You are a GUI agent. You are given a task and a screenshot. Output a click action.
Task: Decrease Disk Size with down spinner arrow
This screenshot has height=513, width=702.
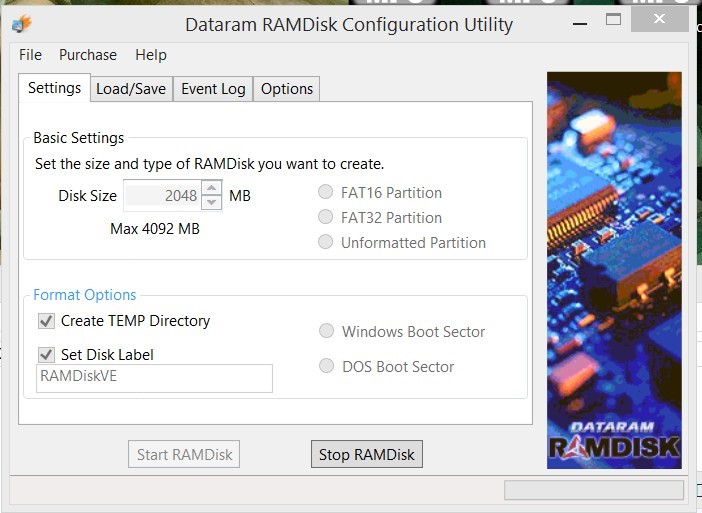[x=211, y=203]
